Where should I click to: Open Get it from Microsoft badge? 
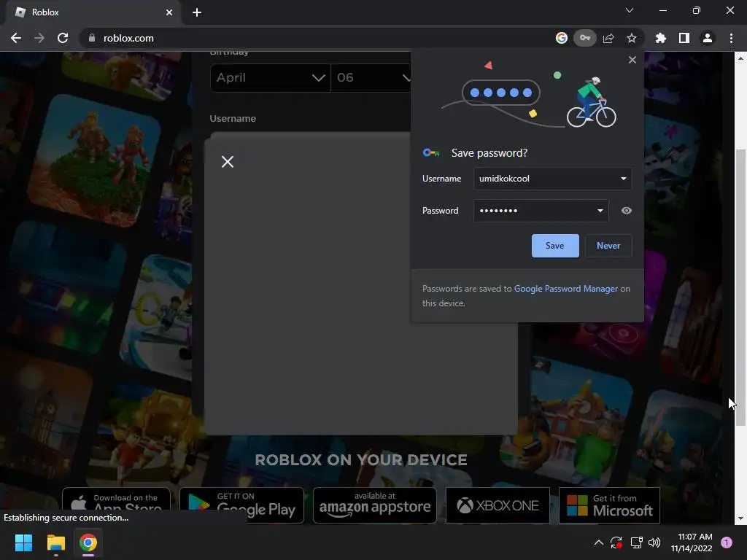[609, 505]
